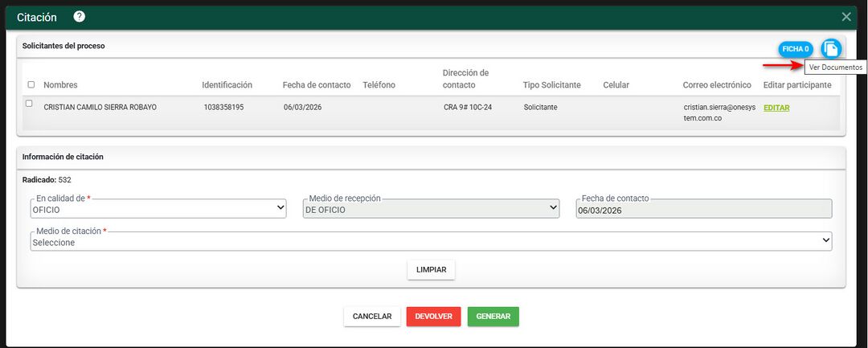The height and width of the screenshot is (348, 868).
Task: Click the EDITAR link for the participant
Action: point(776,108)
